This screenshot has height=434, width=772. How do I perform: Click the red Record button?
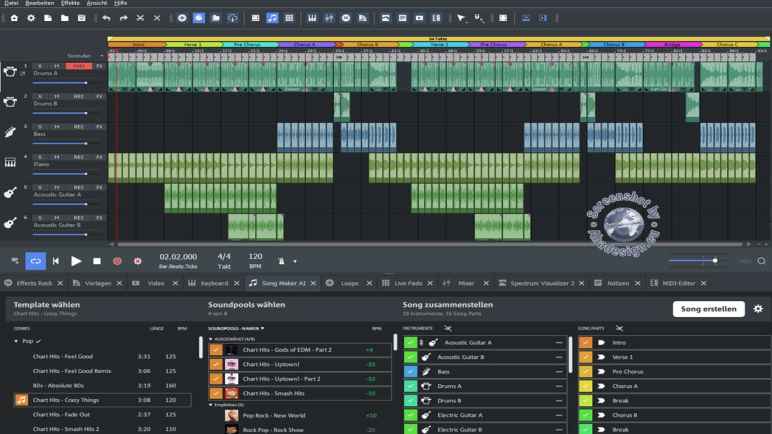coord(117,261)
